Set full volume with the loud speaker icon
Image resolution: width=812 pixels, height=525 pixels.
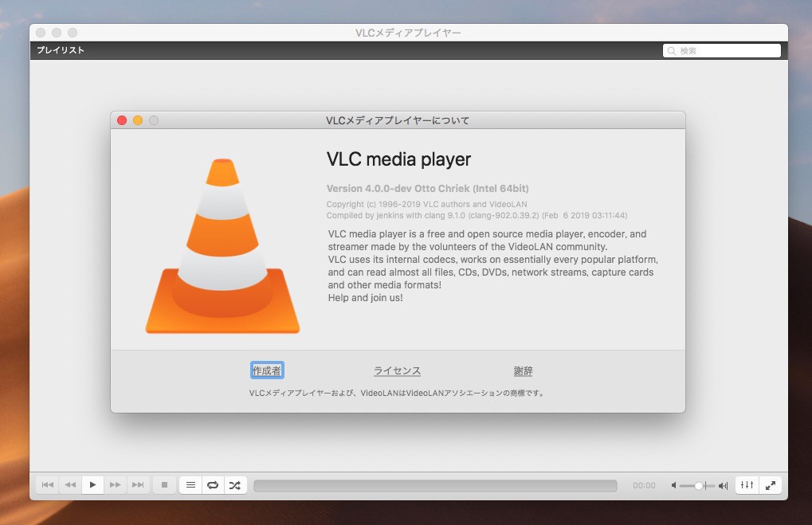click(x=723, y=486)
